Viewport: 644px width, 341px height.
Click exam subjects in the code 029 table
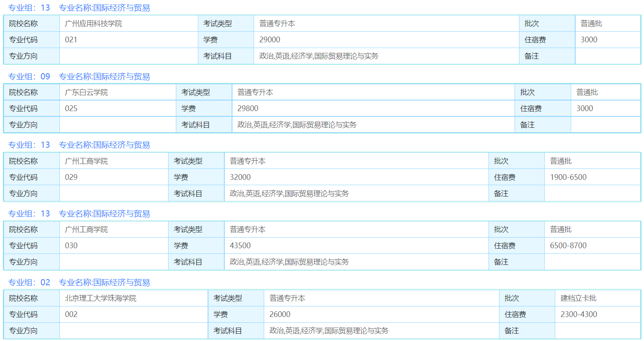coord(289,194)
